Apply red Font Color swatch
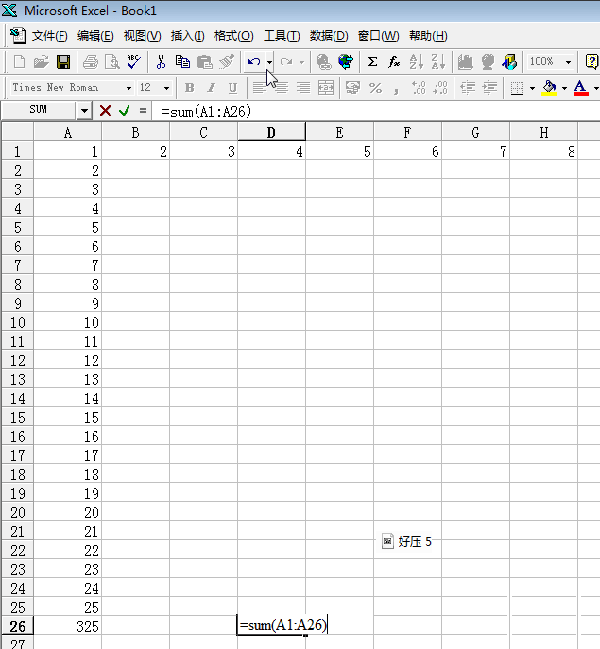Viewport: 600px width, 649px height. pos(581,88)
